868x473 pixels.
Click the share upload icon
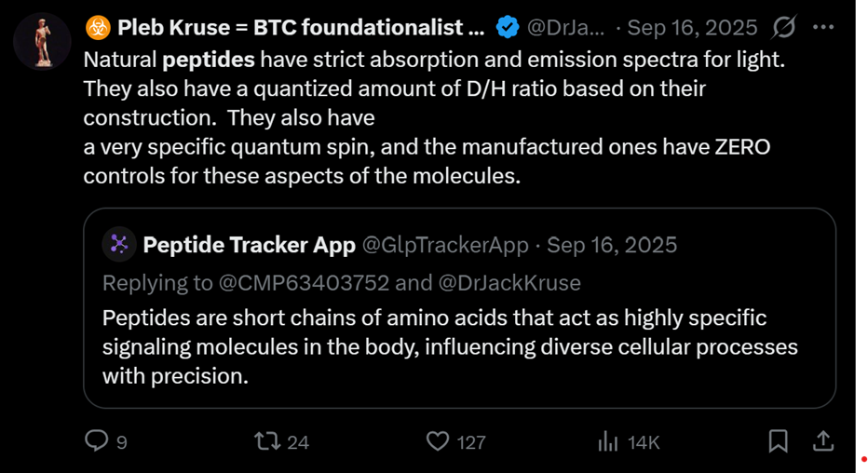(823, 440)
